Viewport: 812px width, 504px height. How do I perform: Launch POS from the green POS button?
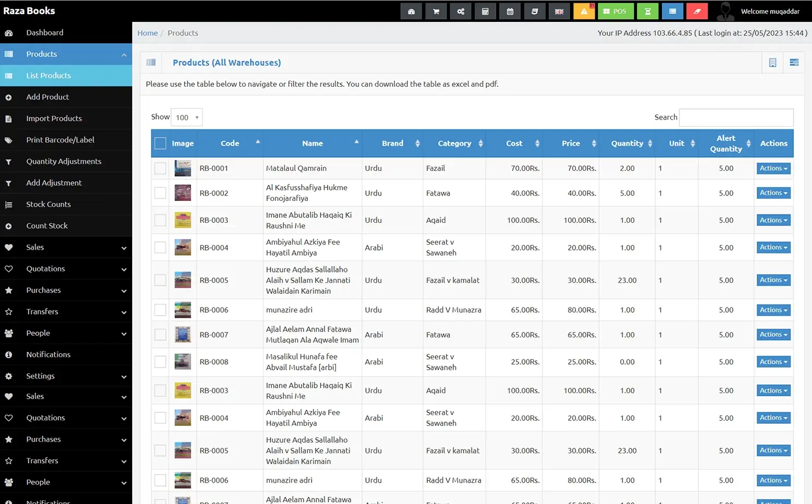[615, 11]
